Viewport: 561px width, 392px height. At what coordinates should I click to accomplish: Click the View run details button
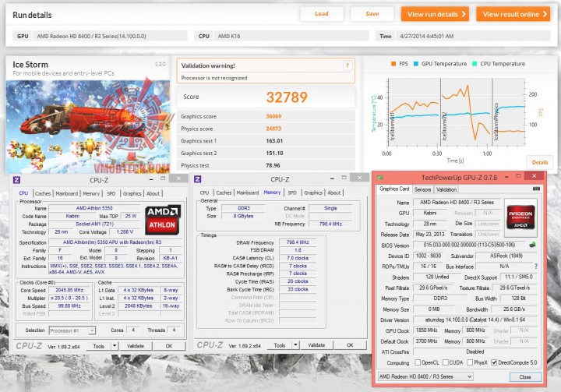point(435,14)
